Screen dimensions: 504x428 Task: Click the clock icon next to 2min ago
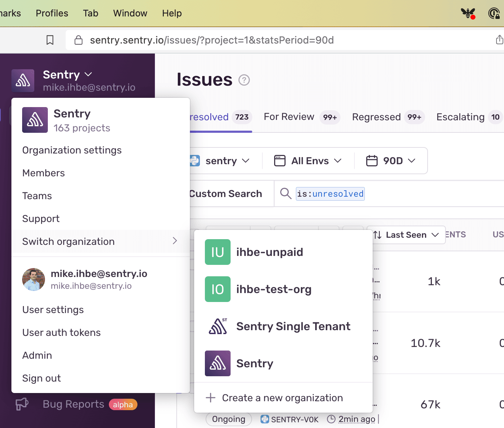(x=331, y=419)
